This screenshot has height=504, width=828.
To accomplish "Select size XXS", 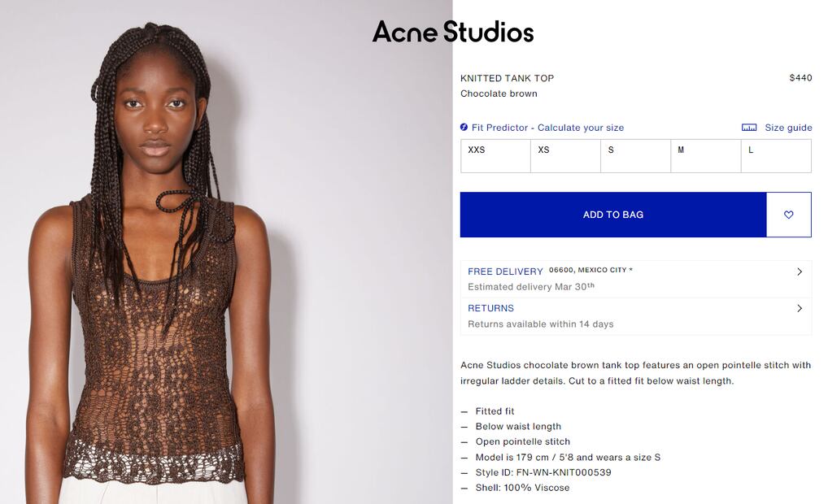I will tap(495, 156).
